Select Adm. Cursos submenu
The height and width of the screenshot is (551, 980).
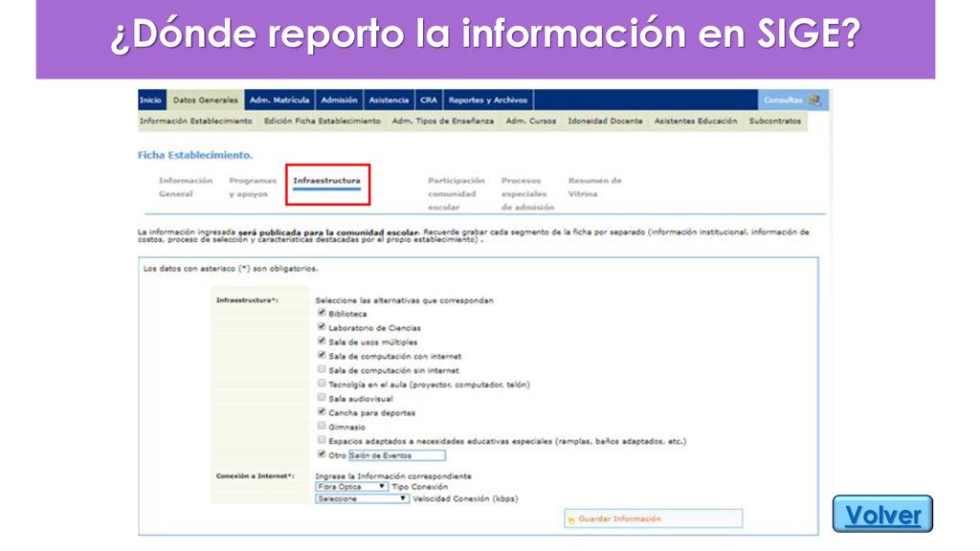click(x=530, y=121)
